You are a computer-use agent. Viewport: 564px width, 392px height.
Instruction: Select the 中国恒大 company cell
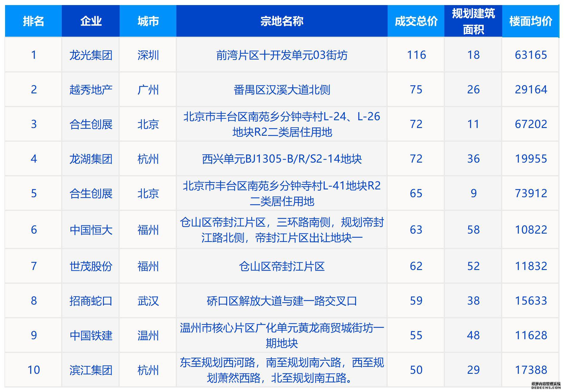click(x=91, y=230)
